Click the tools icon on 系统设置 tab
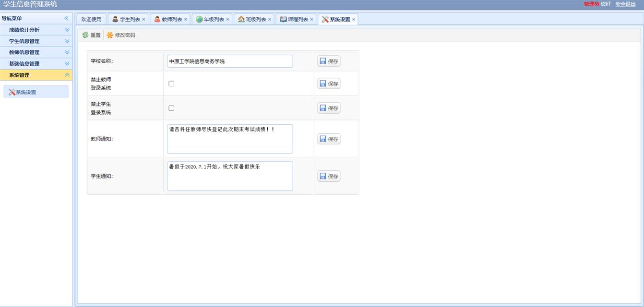644x307 pixels. point(325,19)
